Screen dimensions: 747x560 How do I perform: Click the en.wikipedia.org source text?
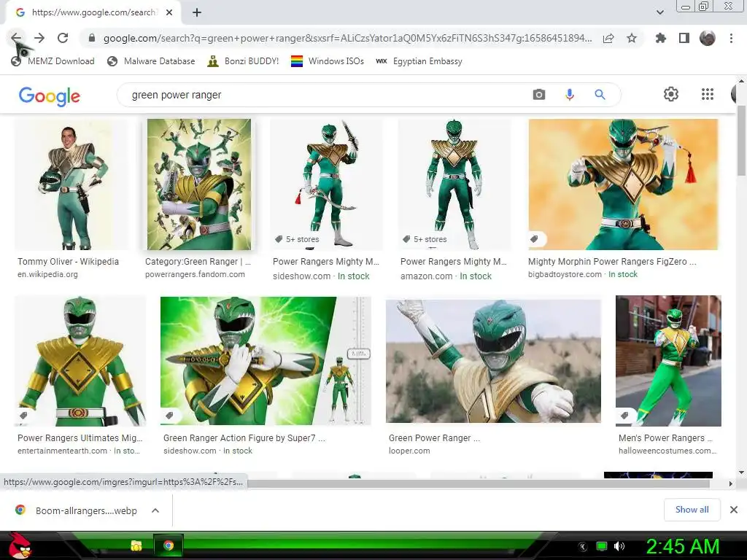point(47,274)
